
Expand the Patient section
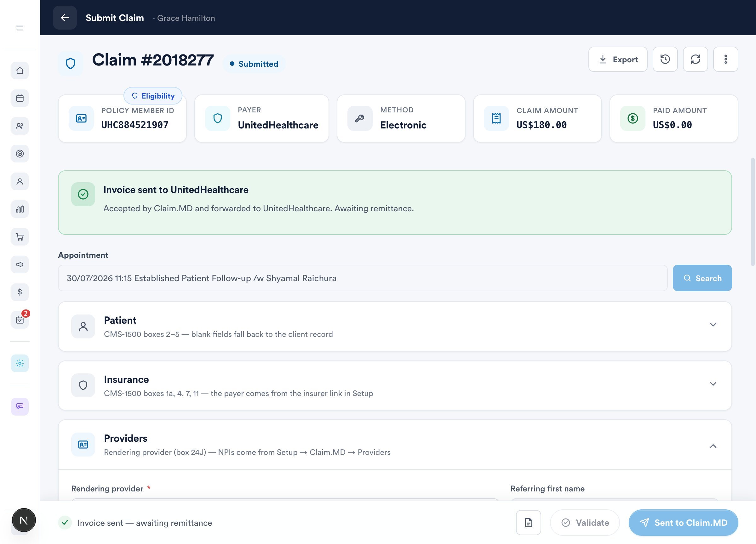click(395, 326)
